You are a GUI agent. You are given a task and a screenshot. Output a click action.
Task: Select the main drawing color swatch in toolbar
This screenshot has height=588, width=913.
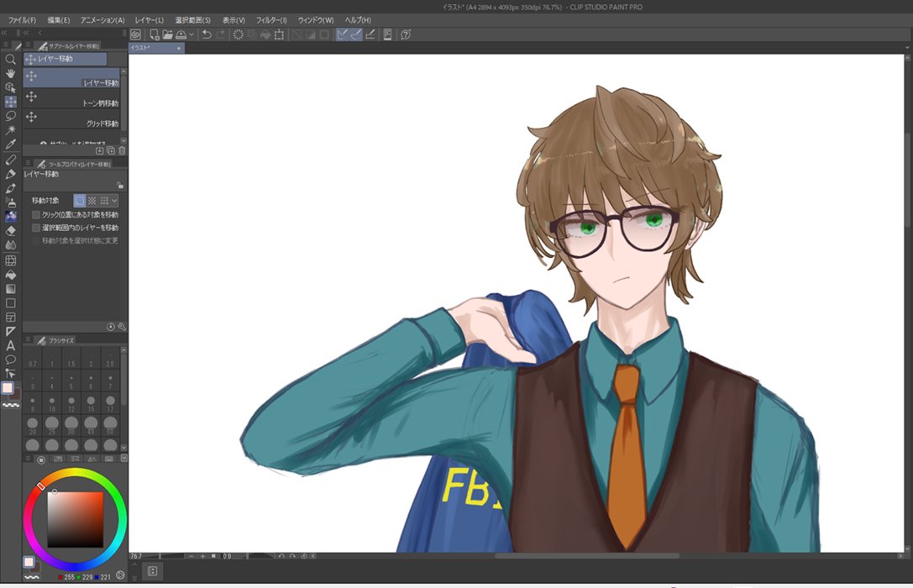coord(8,388)
